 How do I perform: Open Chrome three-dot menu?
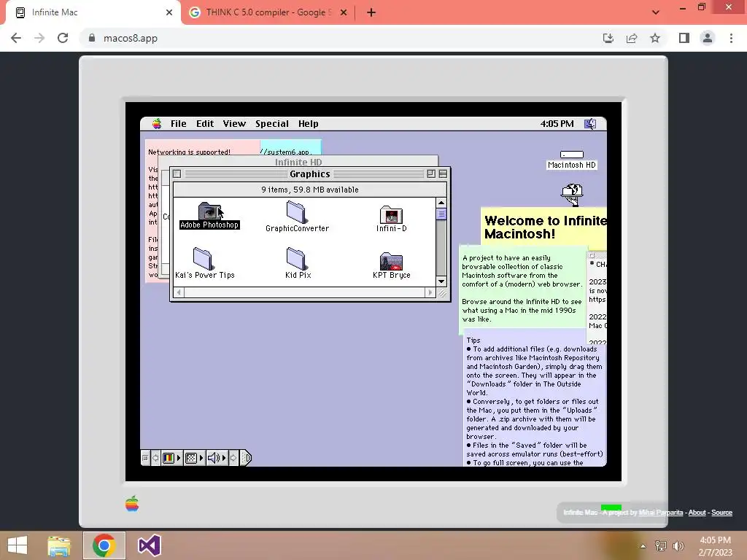pos(731,38)
